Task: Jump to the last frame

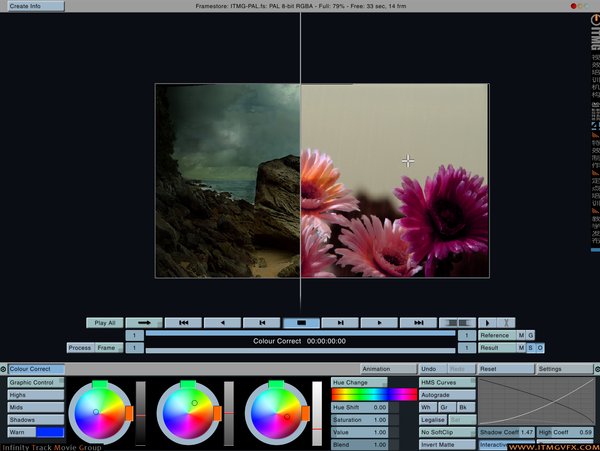Action: click(418, 323)
